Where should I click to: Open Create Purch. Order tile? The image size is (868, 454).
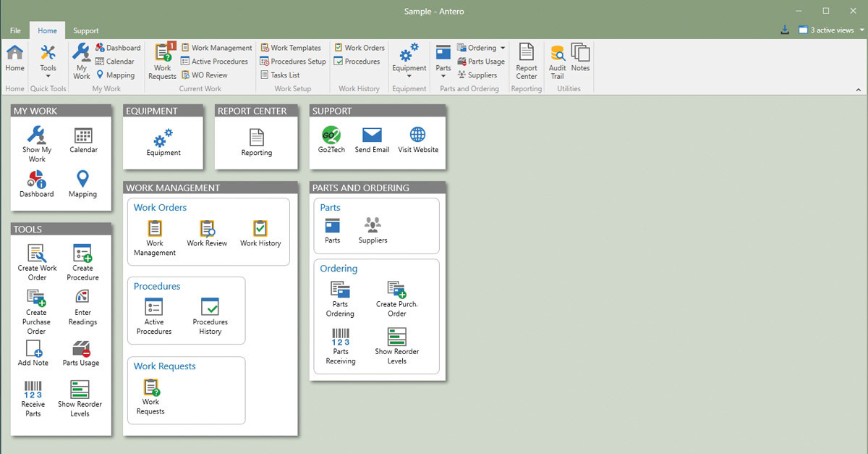396,300
